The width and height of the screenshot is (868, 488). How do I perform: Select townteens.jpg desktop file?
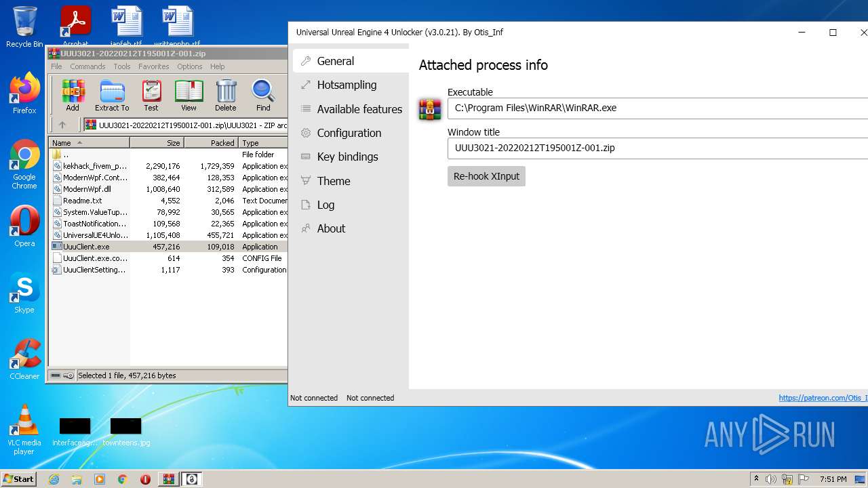click(x=126, y=432)
